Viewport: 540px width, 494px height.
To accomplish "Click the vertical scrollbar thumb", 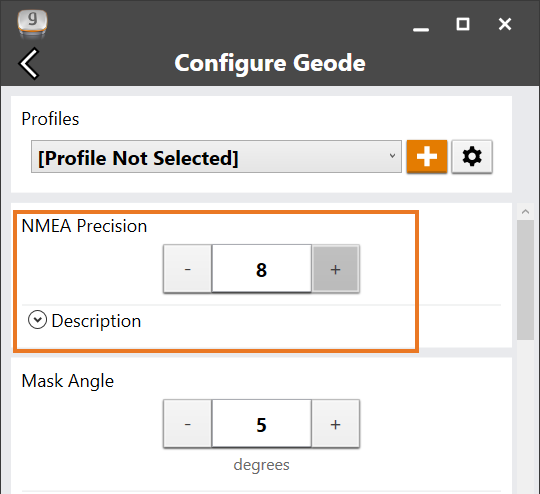I will point(525,280).
